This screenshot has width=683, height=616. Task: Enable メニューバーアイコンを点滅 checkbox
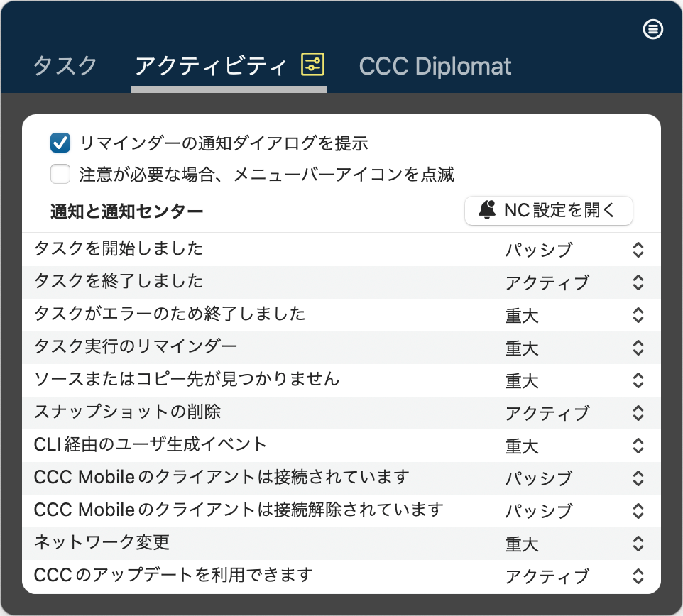click(60, 174)
